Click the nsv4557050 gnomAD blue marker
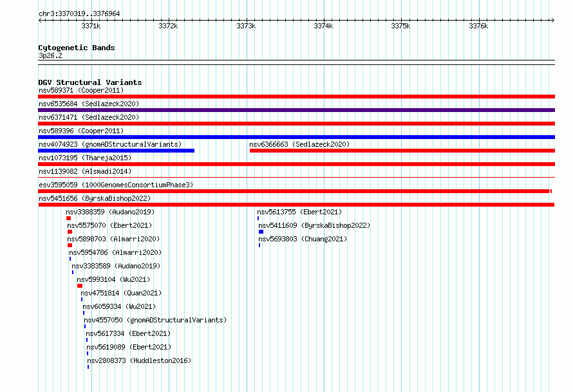 [85, 326]
